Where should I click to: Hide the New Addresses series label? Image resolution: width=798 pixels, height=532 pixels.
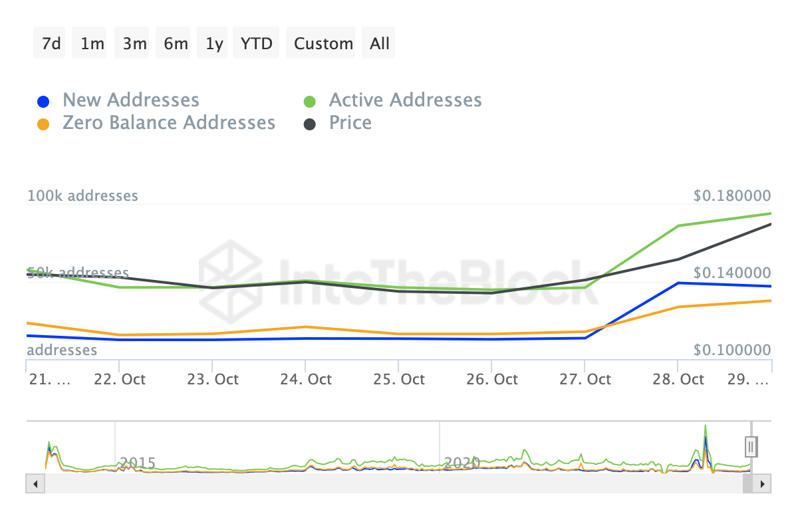click(131, 100)
